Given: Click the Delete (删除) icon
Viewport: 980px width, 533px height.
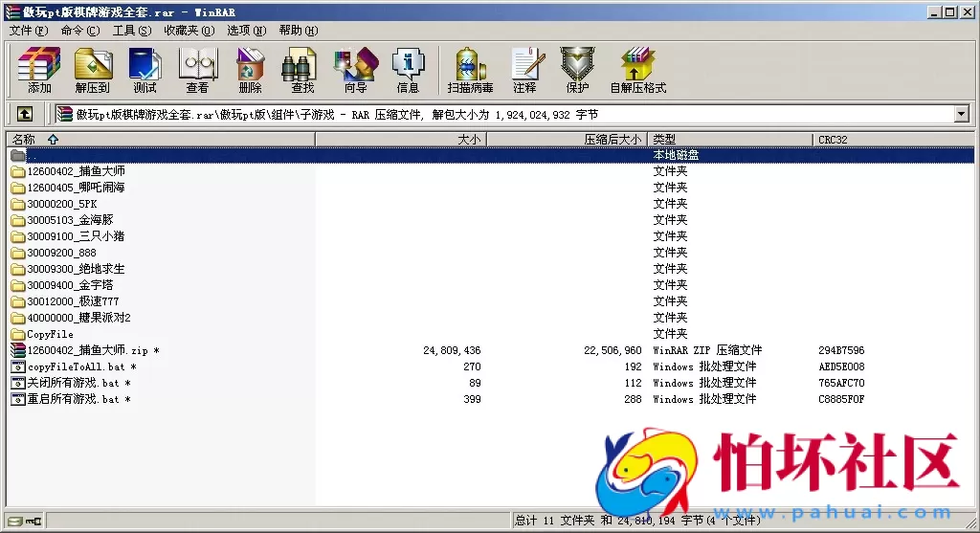Looking at the screenshot, I should 250,70.
